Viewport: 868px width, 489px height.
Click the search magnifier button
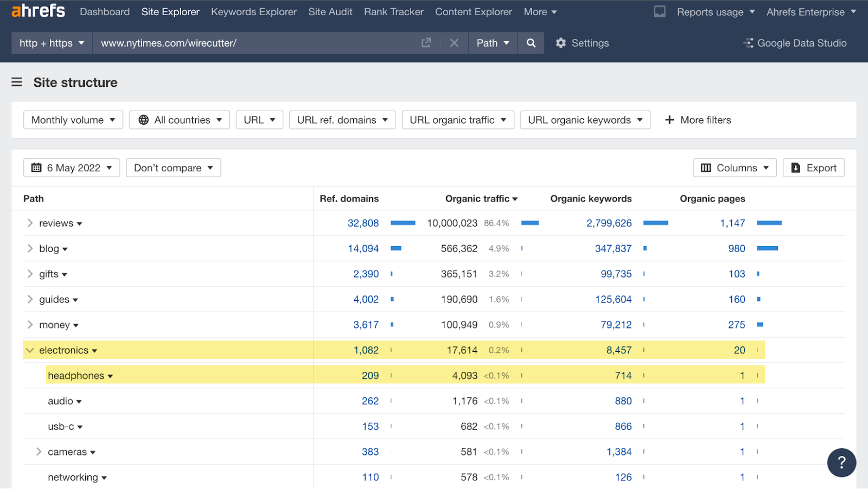pyautogui.click(x=531, y=43)
